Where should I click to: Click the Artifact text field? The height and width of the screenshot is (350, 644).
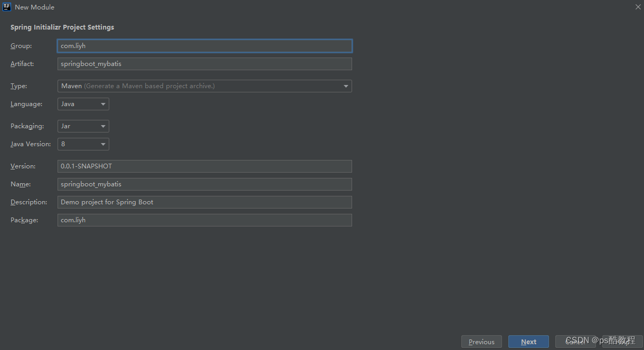pos(204,64)
